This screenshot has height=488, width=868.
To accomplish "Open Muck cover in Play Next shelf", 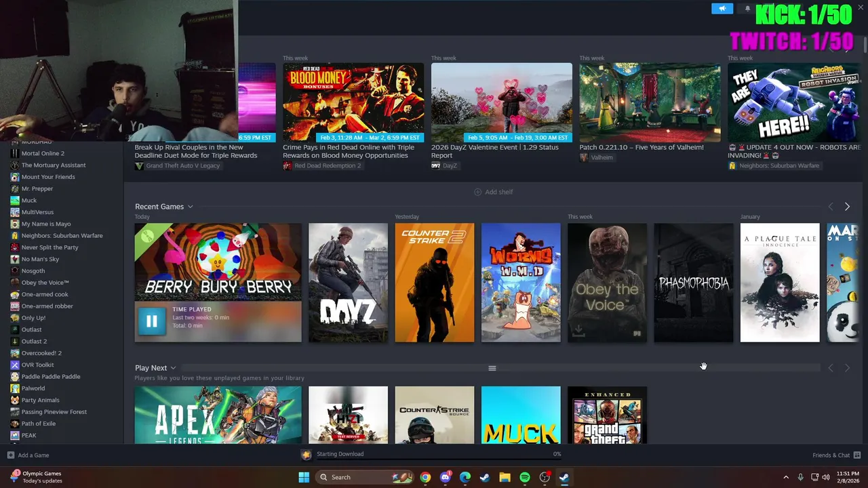I will click(x=521, y=415).
